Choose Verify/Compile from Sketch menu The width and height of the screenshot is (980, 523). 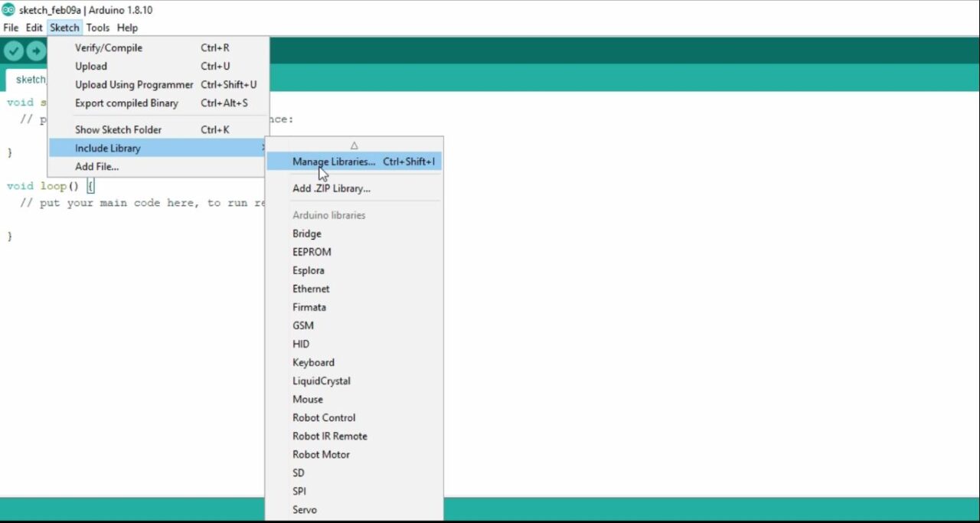[158, 47]
